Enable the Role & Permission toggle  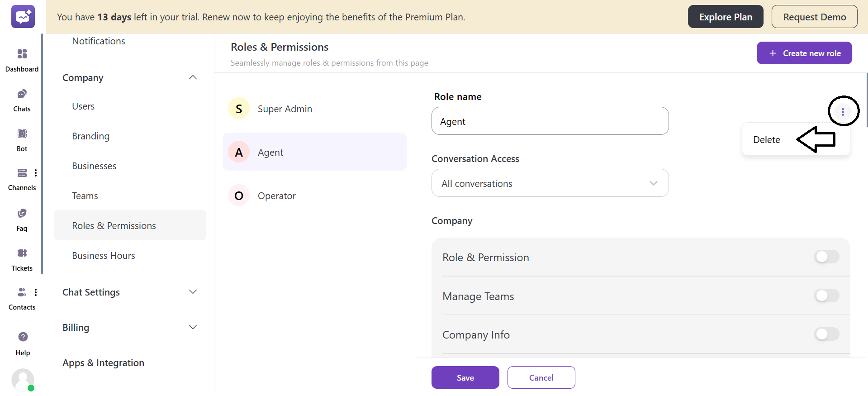[826, 257]
